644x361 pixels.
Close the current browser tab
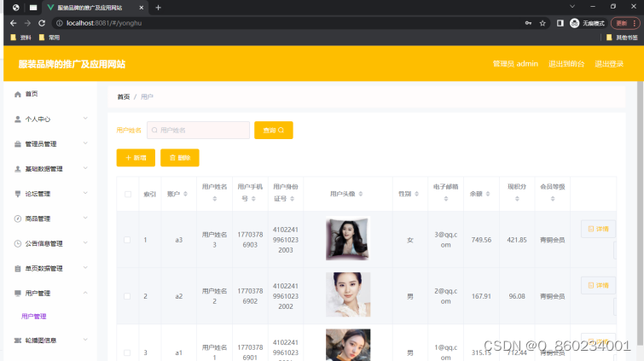142,8
